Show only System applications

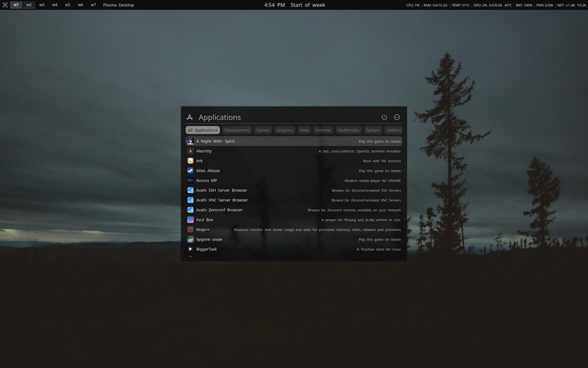pyautogui.click(x=372, y=130)
